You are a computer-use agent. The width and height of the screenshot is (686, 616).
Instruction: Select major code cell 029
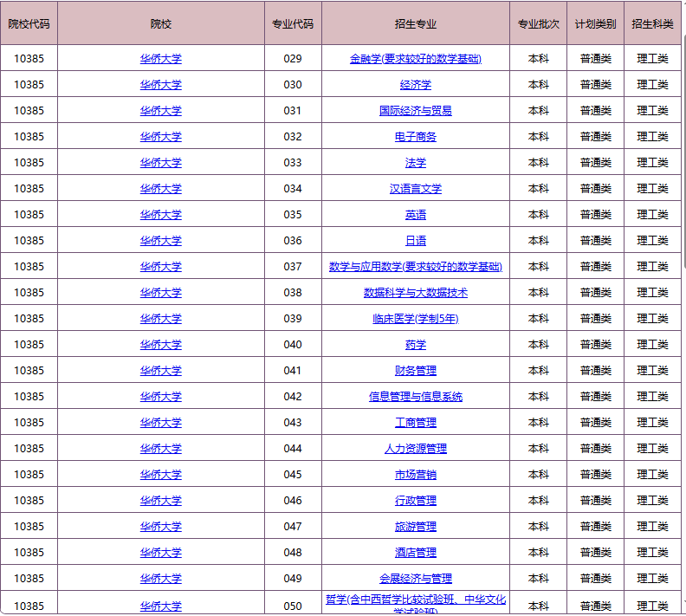click(x=293, y=59)
